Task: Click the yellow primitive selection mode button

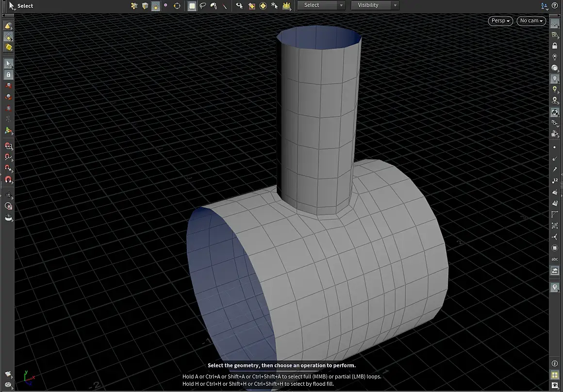Action: [x=8, y=47]
